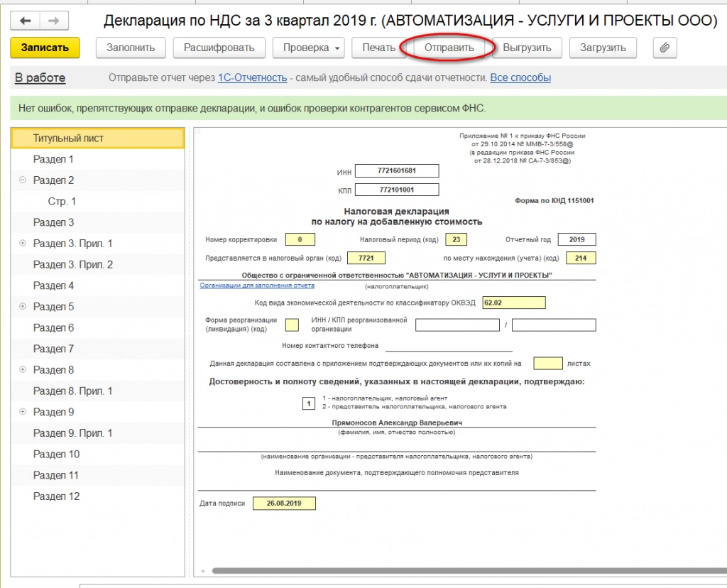Expand the Раздел 5 node
This screenshot has height=588, width=727.
22,306
